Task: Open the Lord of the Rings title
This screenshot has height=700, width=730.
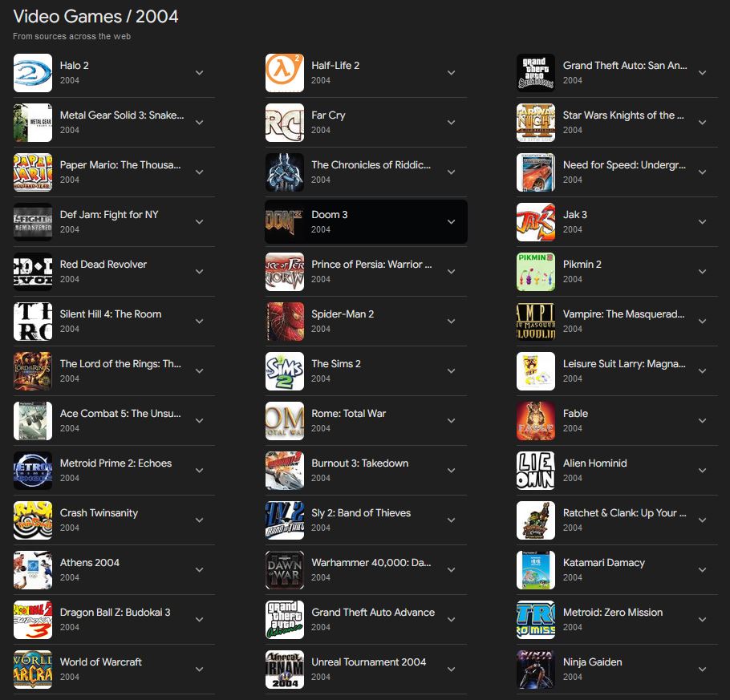Action: click(120, 364)
